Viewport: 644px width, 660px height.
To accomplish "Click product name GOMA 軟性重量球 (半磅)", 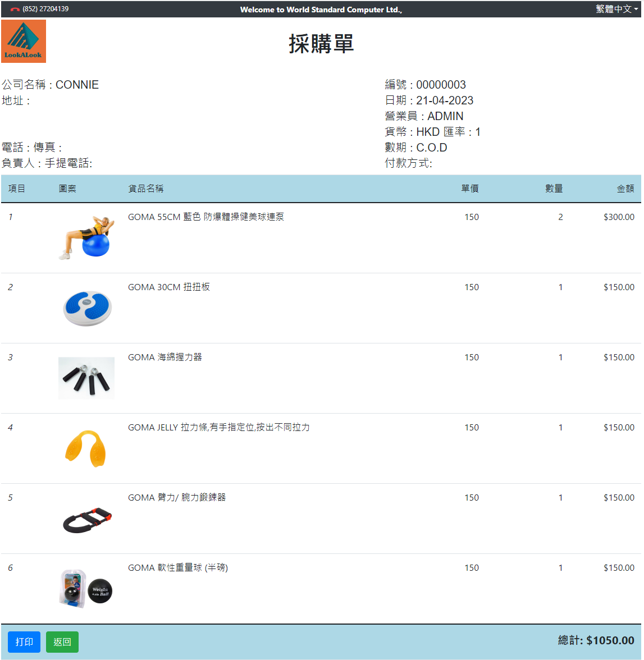I will tap(178, 568).
